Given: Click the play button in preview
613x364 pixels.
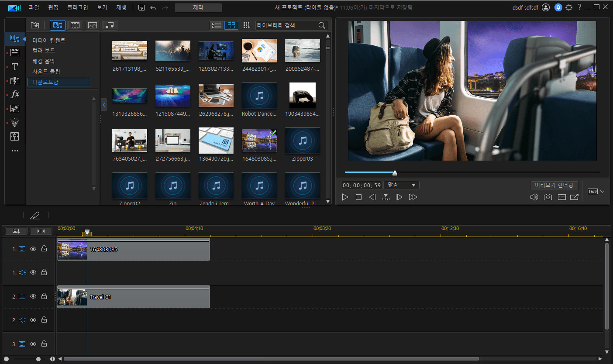Looking at the screenshot, I should pos(345,197).
